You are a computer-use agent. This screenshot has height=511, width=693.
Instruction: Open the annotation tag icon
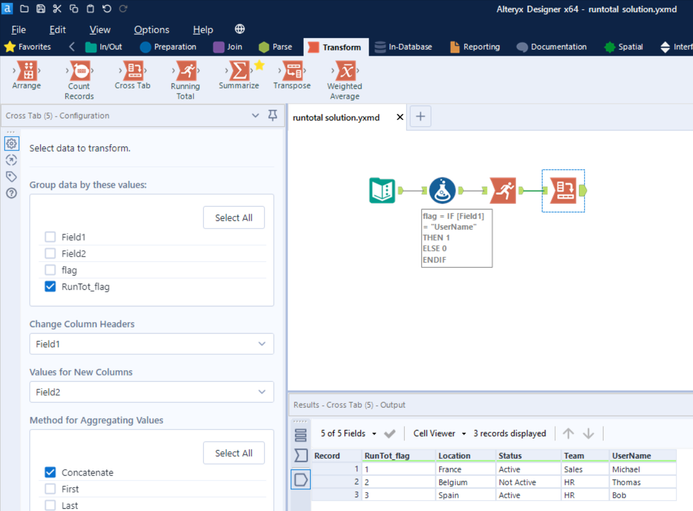pos(11,176)
